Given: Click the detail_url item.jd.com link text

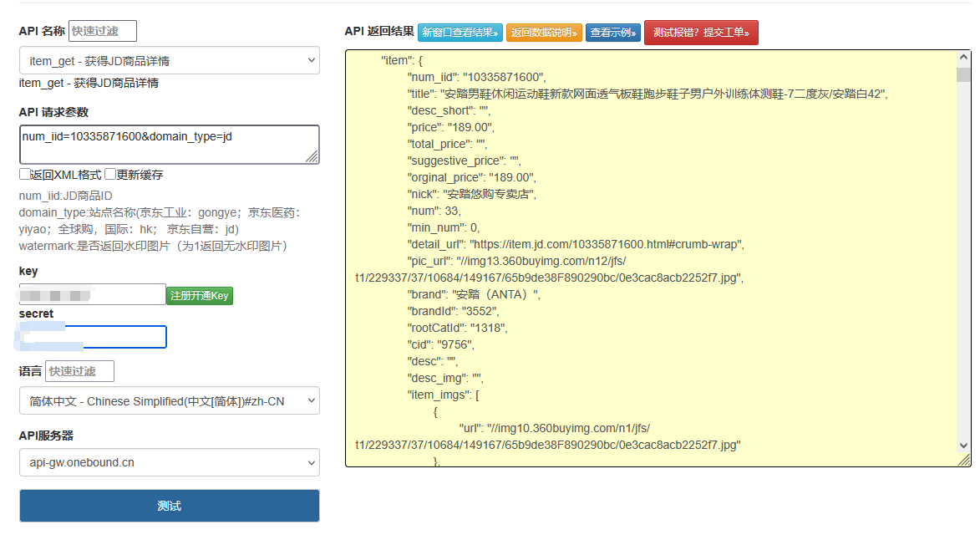Looking at the screenshot, I should [x=607, y=244].
